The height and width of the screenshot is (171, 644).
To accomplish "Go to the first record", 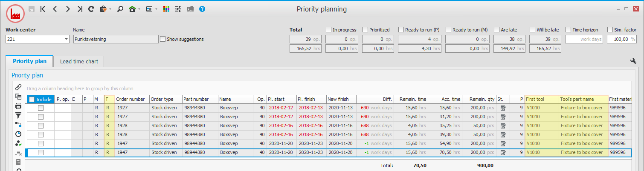I will (x=43, y=9).
